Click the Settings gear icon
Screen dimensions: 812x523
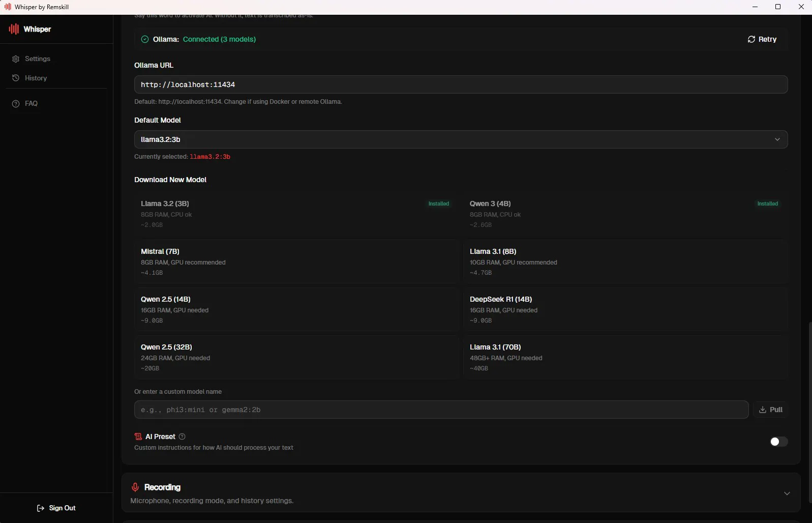pyautogui.click(x=16, y=59)
